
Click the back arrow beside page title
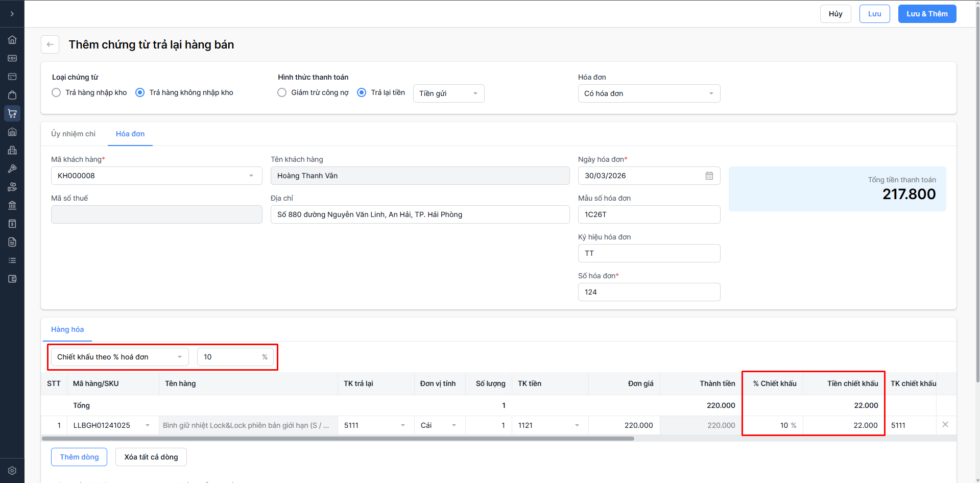tap(50, 44)
